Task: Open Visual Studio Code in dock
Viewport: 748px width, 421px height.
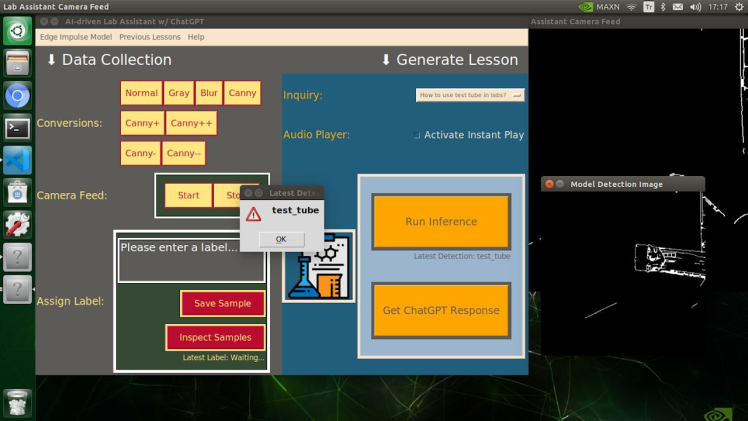Action: 17,160
